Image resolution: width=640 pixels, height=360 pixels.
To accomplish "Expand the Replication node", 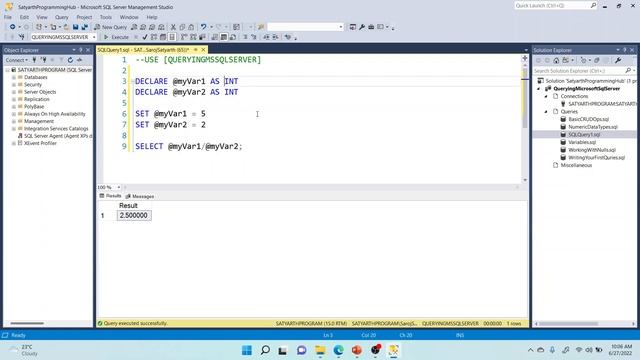I will click(x=14, y=99).
